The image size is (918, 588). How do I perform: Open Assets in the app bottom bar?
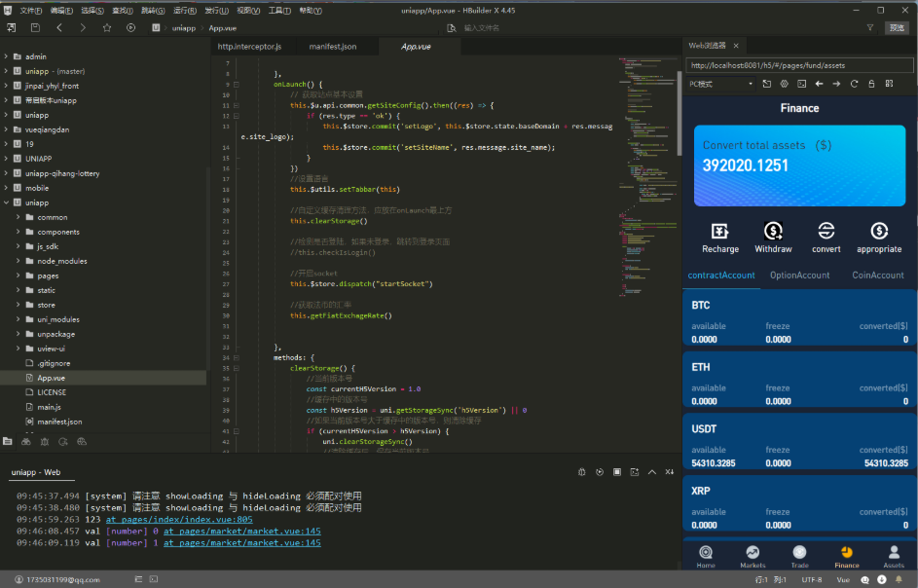click(894, 557)
